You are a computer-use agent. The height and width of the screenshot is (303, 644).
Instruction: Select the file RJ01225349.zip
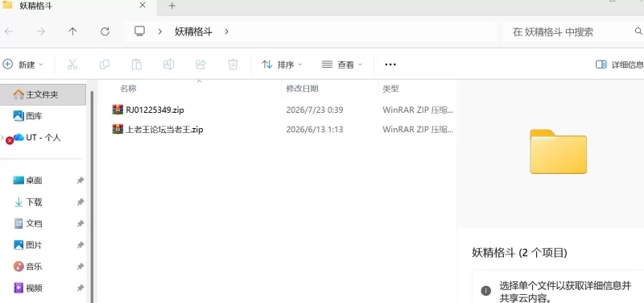(155, 110)
